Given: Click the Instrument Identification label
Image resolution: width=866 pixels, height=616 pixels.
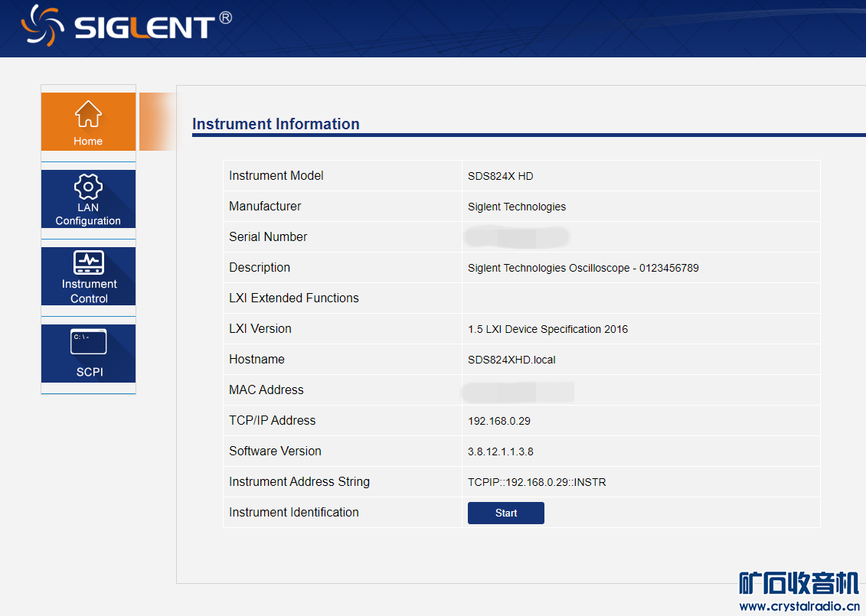Looking at the screenshot, I should pos(294,512).
